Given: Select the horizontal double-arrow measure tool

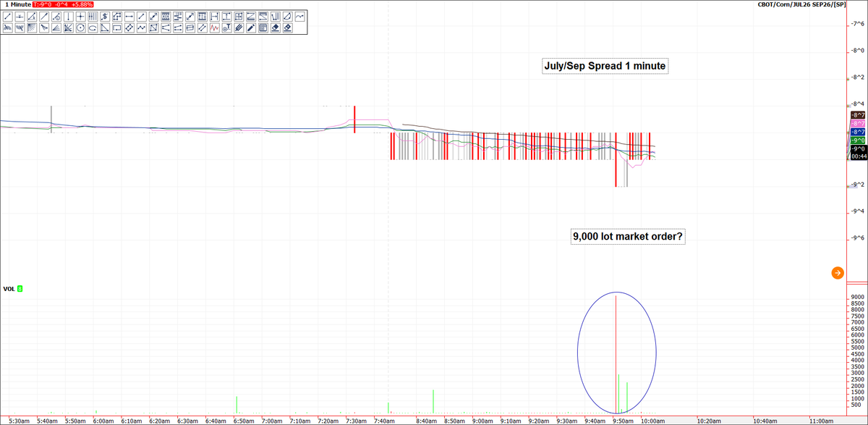Looking at the screenshot, I should pyautogui.click(x=129, y=16).
